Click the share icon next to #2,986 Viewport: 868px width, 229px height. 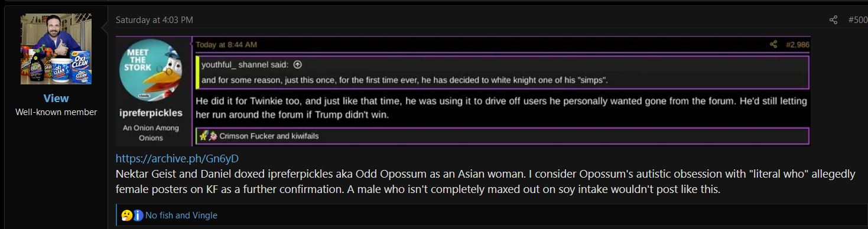773,44
